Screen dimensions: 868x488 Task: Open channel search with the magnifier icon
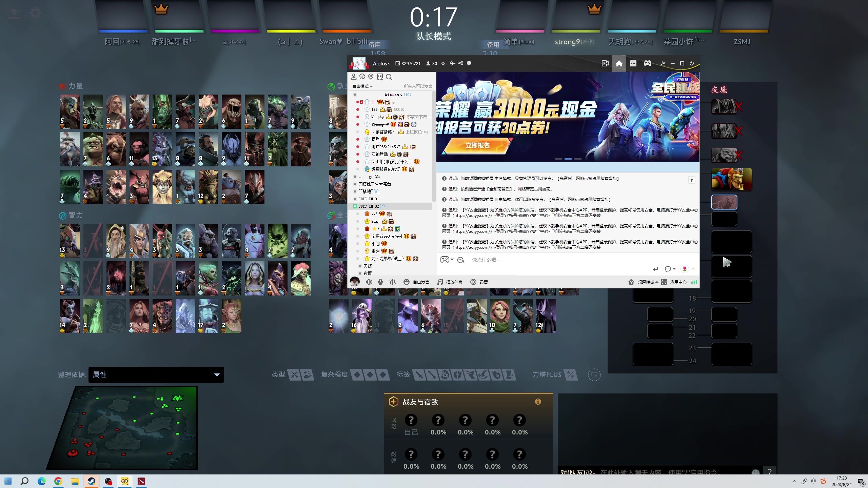[389, 77]
